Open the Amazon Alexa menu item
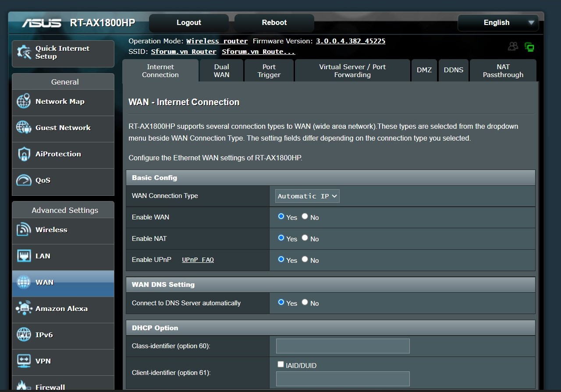This screenshot has width=561, height=392. click(x=63, y=310)
